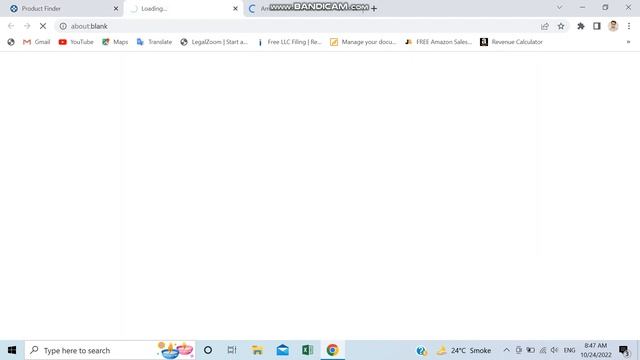Open the YouTube bookmark
This screenshot has width=640, height=360.
76,42
